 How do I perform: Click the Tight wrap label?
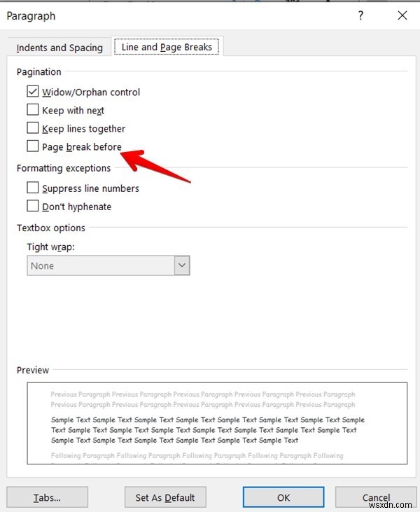[50, 247]
